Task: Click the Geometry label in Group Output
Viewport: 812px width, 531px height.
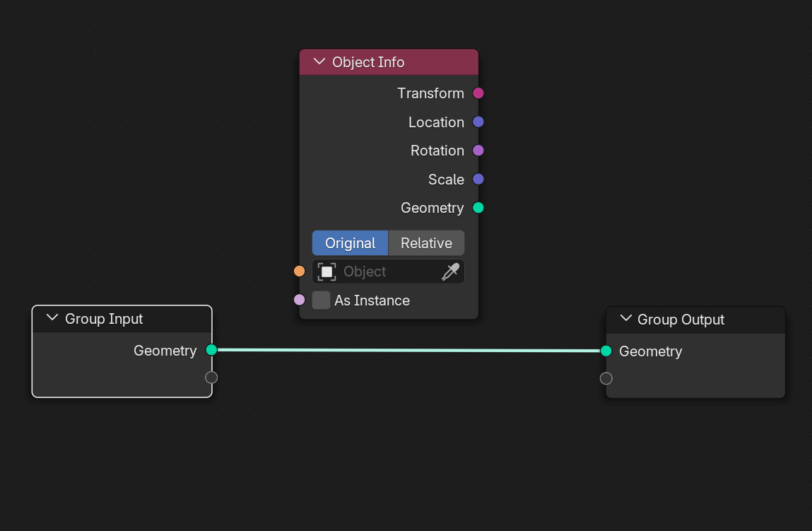Action: click(651, 351)
